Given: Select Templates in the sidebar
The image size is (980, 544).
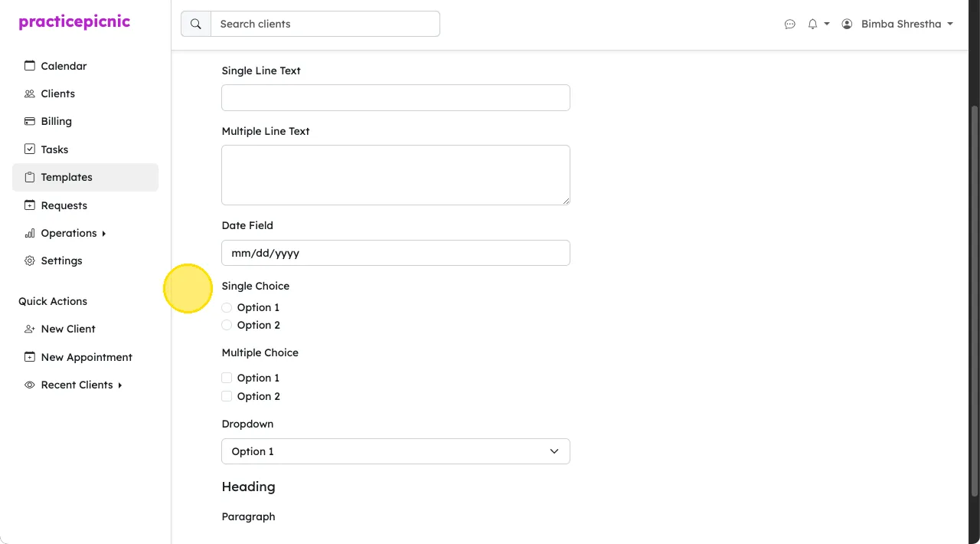Looking at the screenshot, I should (86, 177).
